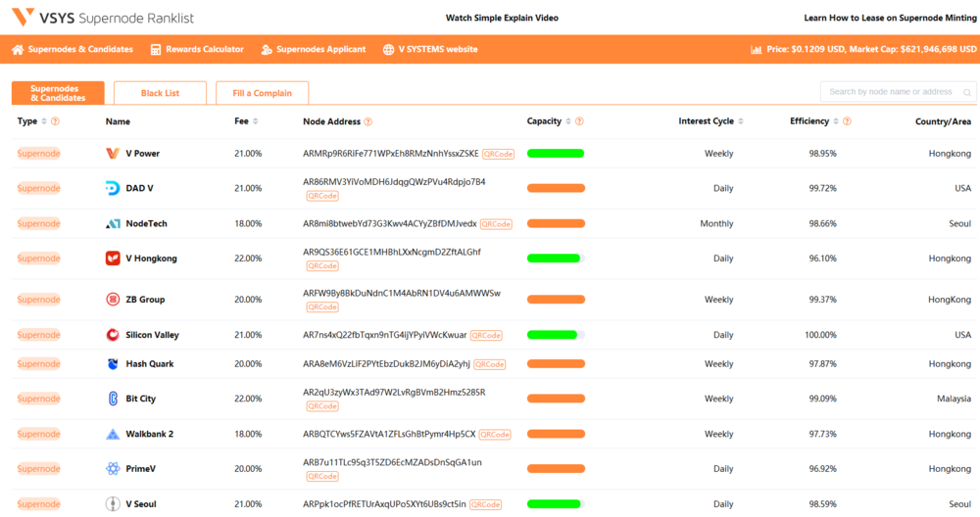The width and height of the screenshot is (980, 517).
Task: Show QRCode for V Power address
Action: pos(498,155)
